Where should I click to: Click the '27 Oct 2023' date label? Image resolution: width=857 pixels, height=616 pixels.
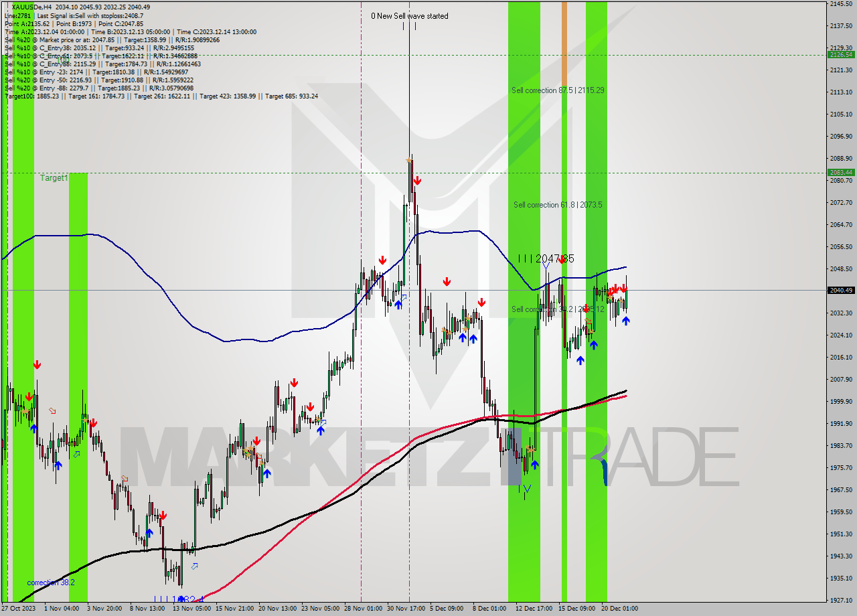tap(18, 609)
